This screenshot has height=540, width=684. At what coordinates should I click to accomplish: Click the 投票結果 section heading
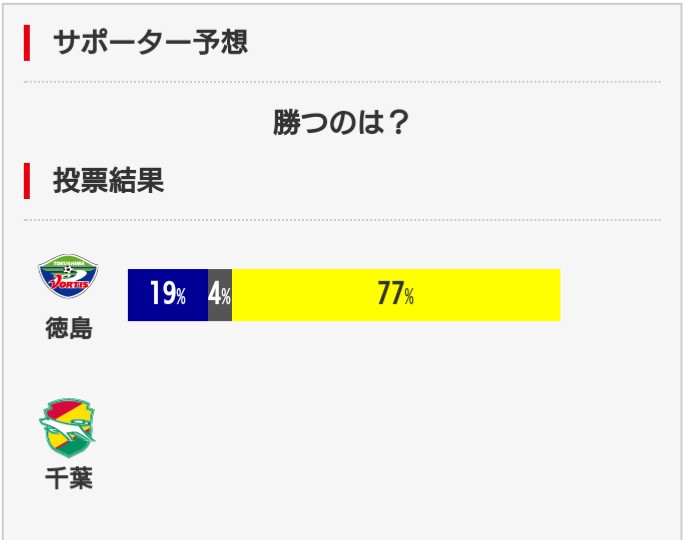(x=108, y=181)
